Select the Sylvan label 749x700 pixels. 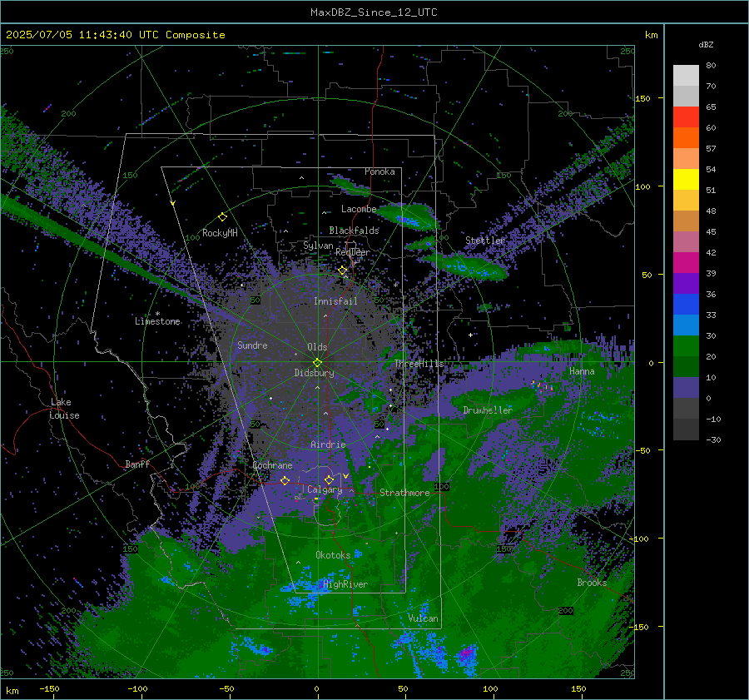[x=318, y=246]
